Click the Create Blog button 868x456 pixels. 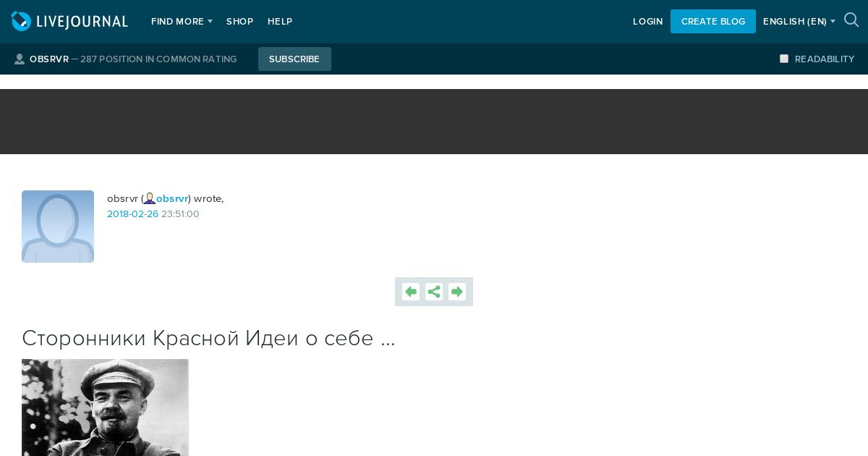[x=713, y=21]
